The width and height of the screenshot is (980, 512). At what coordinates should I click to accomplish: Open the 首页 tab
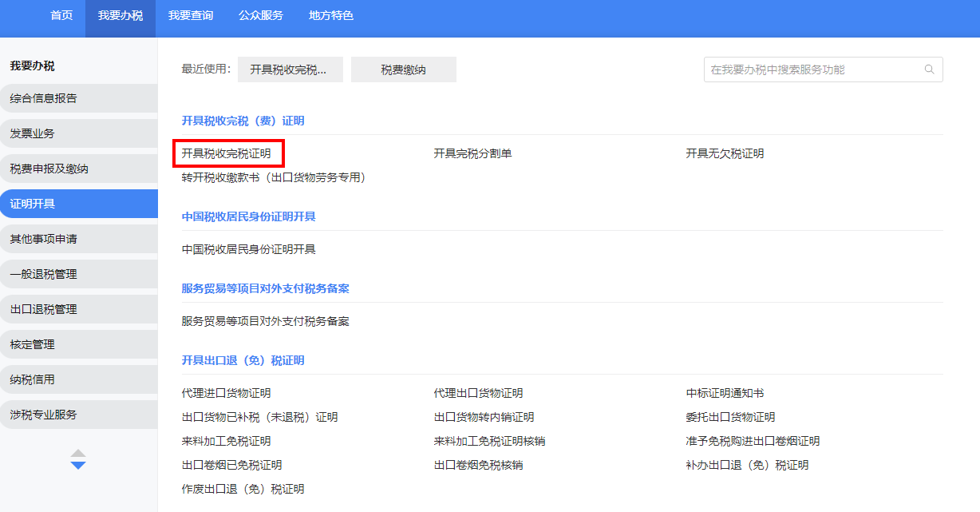[61, 16]
